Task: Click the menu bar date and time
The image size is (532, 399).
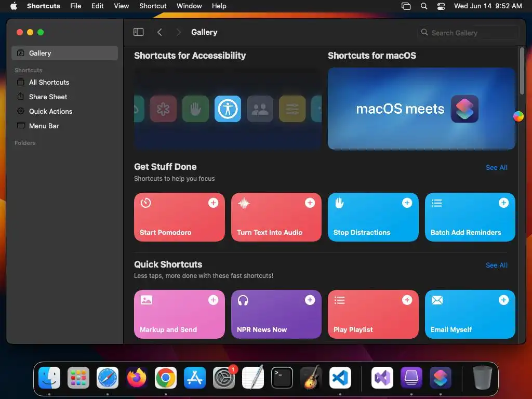Action: click(488, 6)
